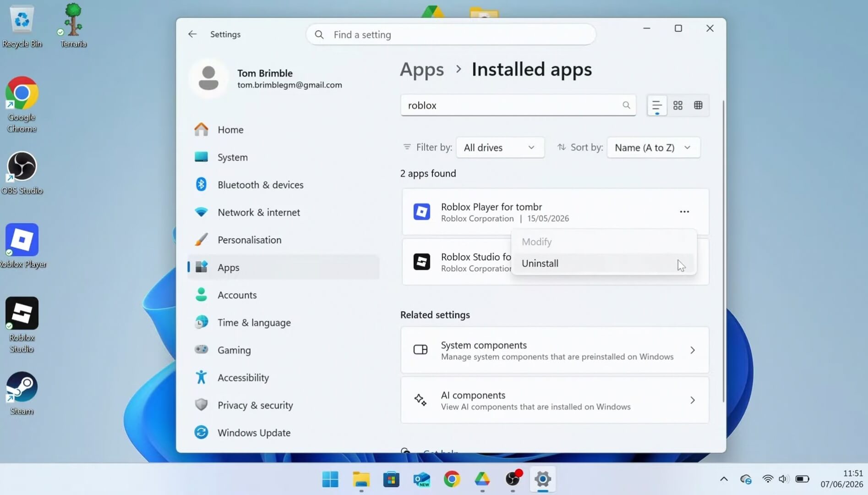Switch to table view layout
Image resolution: width=868 pixels, height=495 pixels.
click(698, 105)
